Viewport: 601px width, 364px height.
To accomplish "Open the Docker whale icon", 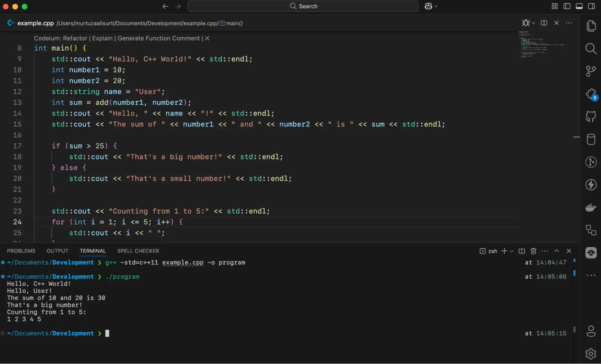I will coord(591,207).
